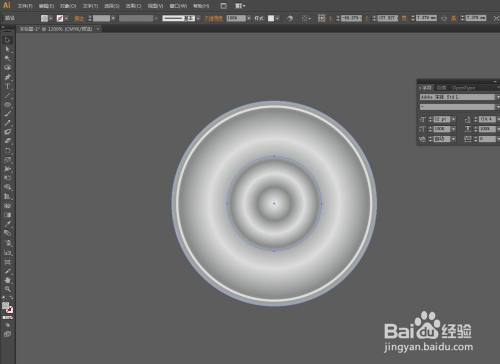Image resolution: width=500 pixels, height=364 pixels.
Task: Select the Pencil tool
Action: click(x=7, y=123)
